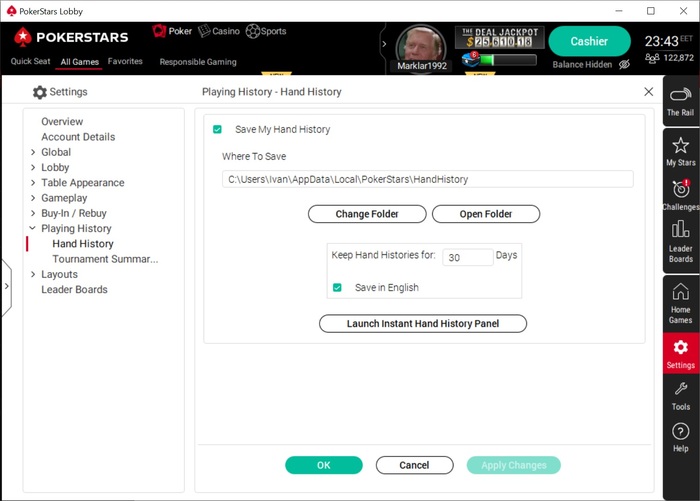Screen dimensions: 700x501
Task: Open the All Games tab
Action: [x=80, y=62]
